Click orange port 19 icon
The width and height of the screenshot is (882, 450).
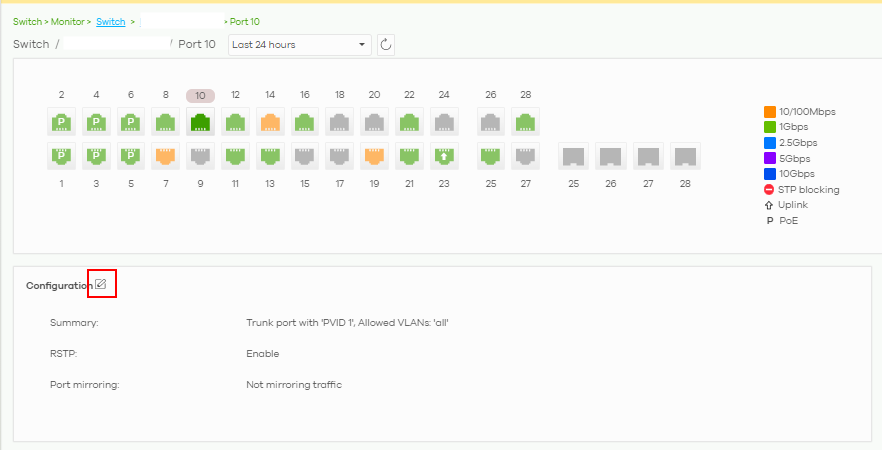[374, 156]
